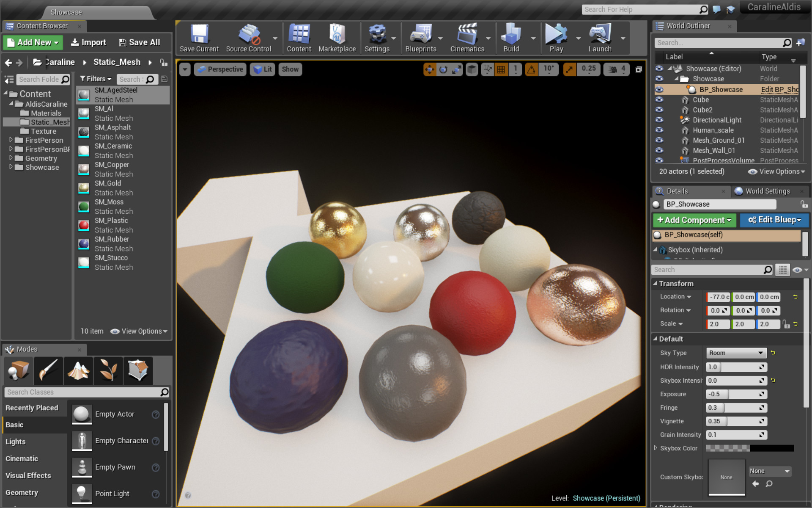Viewport: 812px width, 508px height.
Task: Collapse the Showcase folder in World Outliner
Action: [x=677, y=79]
